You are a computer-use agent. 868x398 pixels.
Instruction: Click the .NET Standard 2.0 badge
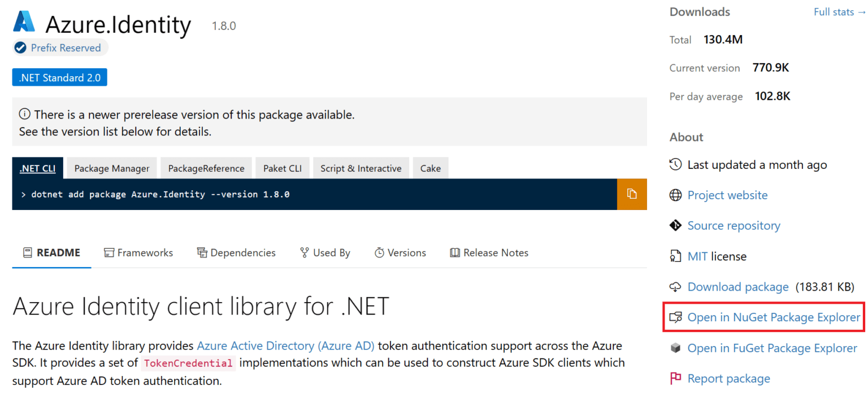tap(59, 77)
